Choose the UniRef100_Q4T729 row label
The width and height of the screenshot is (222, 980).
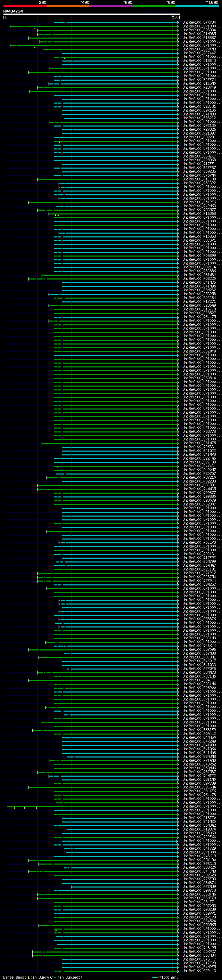(x=199, y=848)
